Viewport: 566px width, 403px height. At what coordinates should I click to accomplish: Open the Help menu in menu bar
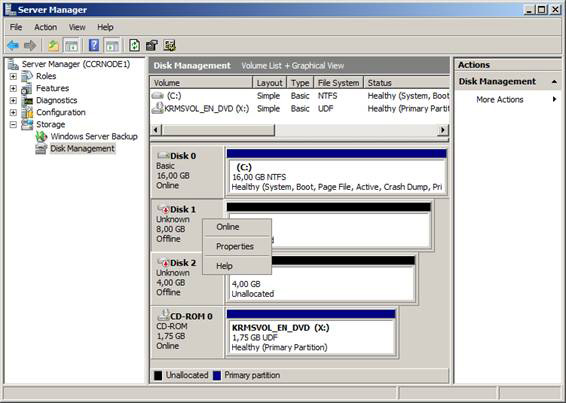point(105,27)
